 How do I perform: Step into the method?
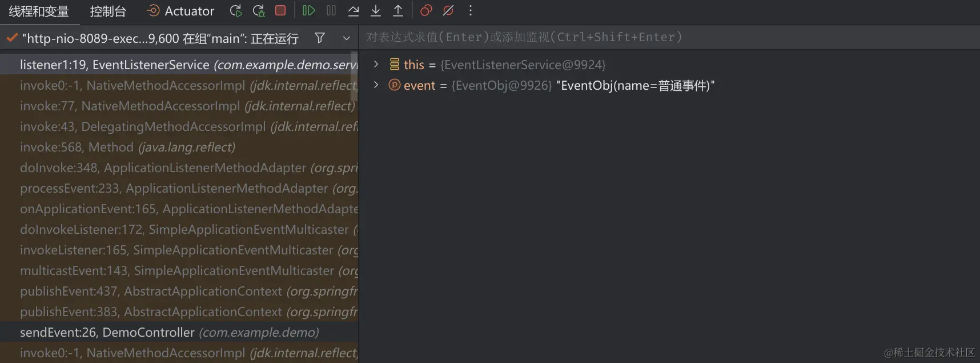click(376, 10)
